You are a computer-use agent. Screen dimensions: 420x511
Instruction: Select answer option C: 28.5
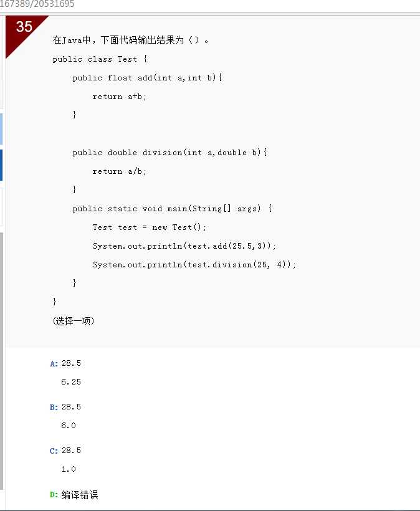(x=65, y=451)
